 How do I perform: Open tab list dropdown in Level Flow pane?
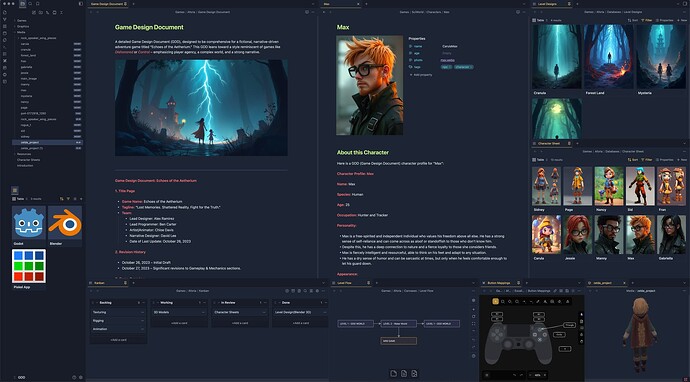coord(473,283)
